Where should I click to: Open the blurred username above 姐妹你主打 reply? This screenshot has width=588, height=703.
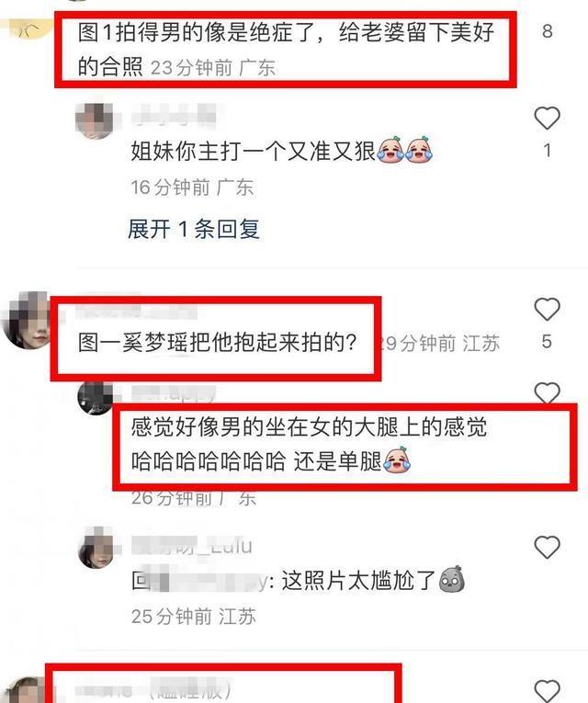tap(175, 115)
